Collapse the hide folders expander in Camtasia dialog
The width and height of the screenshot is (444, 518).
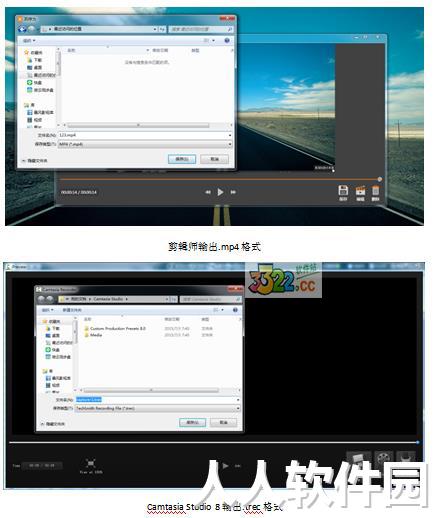(x=42, y=424)
